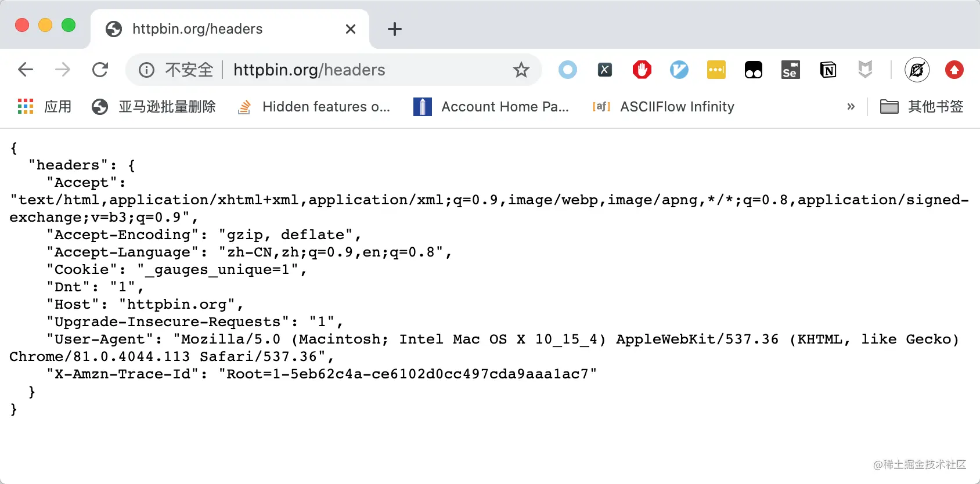Click the red update arrow button
Image resolution: width=980 pixels, height=484 pixels.
pyautogui.click(x=954, y=70)
